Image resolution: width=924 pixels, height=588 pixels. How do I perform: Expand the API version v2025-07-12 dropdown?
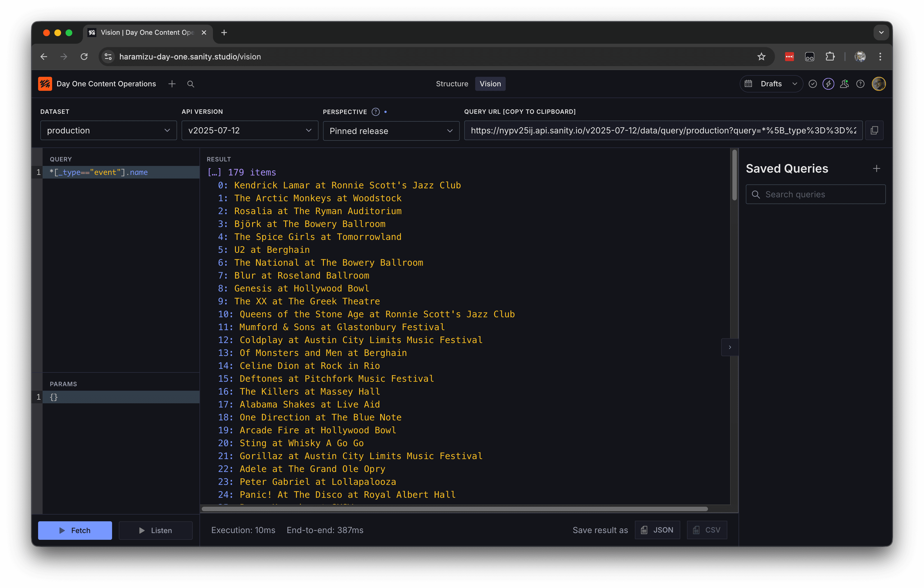[x=249, y=131]
